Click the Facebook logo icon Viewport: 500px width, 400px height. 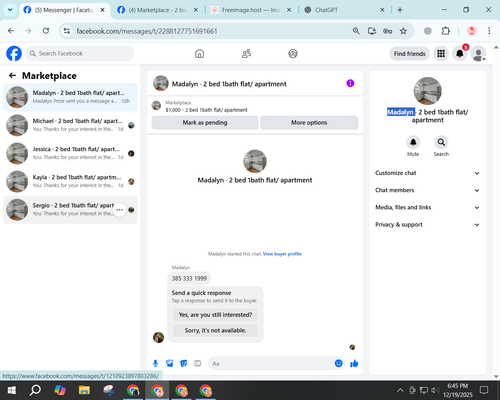click(x=14, y=53)
